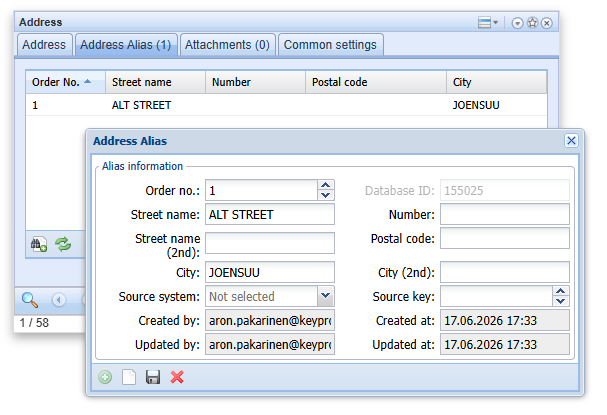Screen dimensions: 607x415
Task: Delete alias with the red X icon
Action: click(177, 377)
